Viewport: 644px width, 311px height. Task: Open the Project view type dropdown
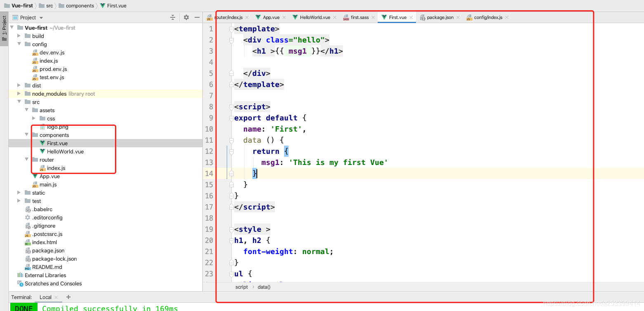point(41,18)
